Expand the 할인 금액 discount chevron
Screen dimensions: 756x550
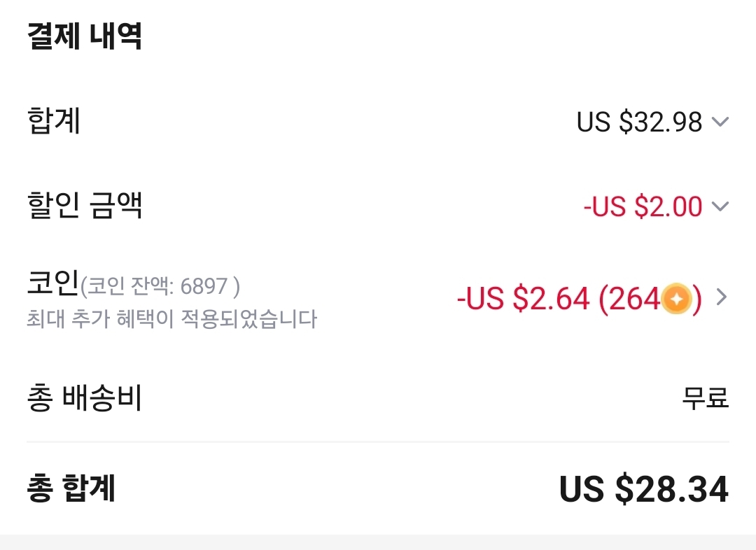point(720,206)
